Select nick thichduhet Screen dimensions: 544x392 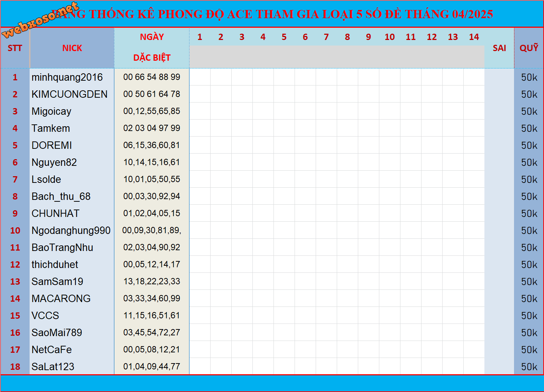[x=55, y=265]
